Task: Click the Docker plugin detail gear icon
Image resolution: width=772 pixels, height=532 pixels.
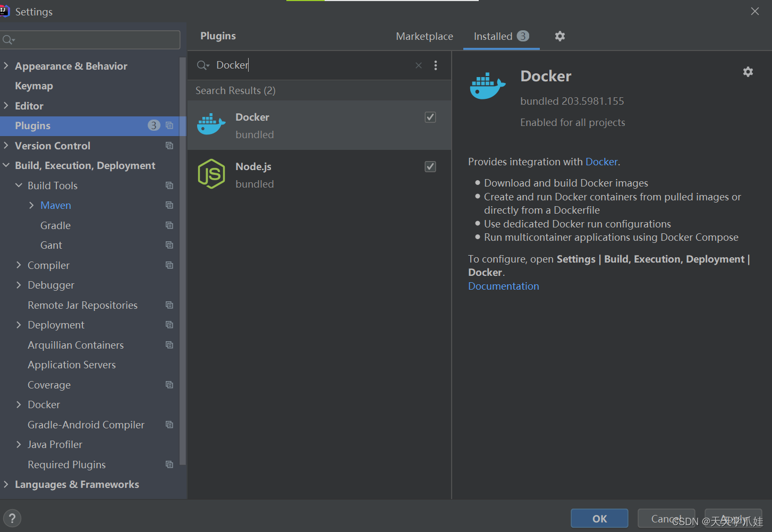Action: 748,72
